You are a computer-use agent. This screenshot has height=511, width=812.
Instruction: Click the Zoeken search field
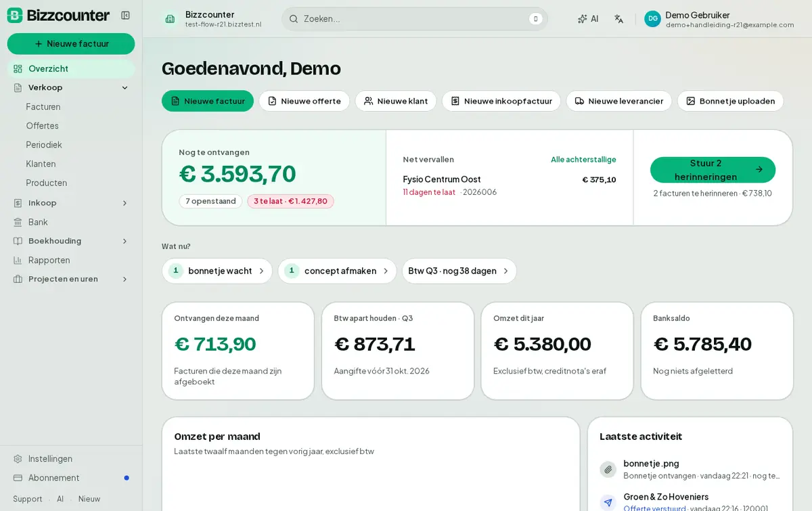[414, 19]
